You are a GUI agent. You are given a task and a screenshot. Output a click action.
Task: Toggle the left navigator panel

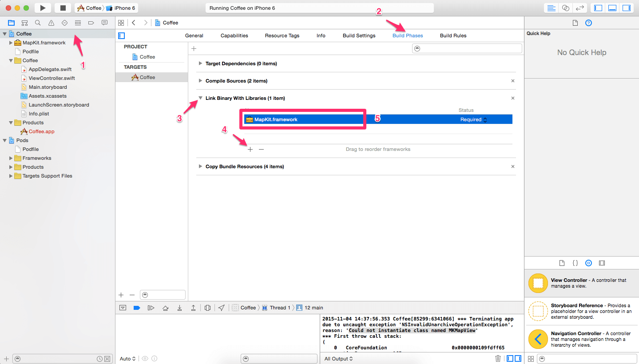[599, 8]
